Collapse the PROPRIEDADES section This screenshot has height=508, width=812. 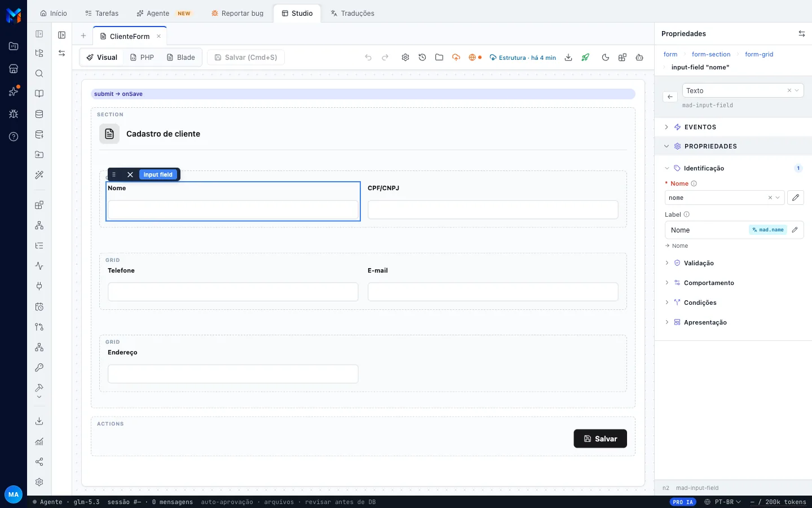(x=733, y=146)
